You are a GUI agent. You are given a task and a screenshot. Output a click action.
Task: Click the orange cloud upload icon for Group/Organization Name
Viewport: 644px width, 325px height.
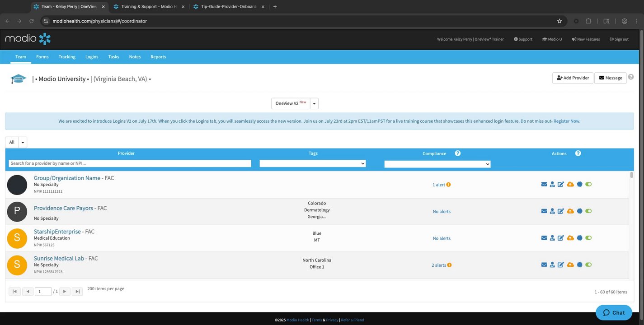pyautogui.click(x=570, y=184)
